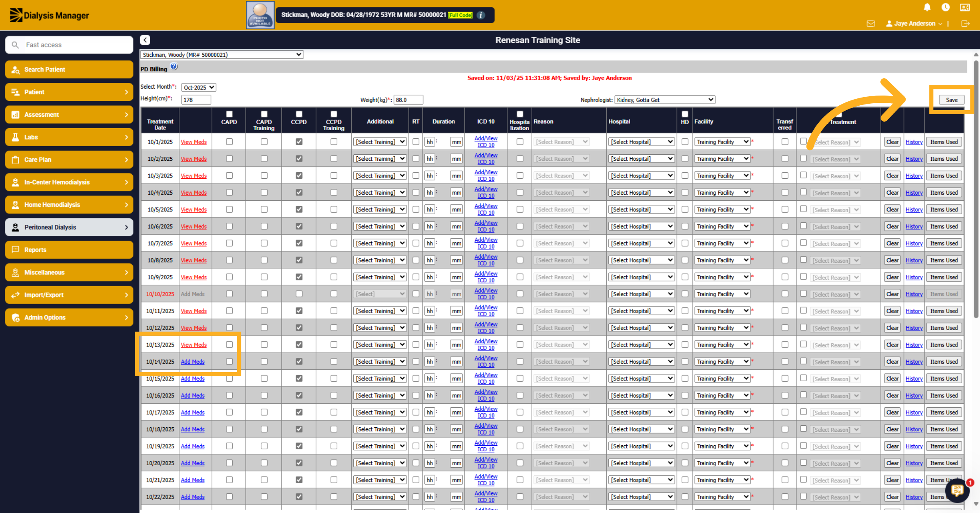Click the patient photo thumbnail
980x513 pixels.
coord(260,15)
